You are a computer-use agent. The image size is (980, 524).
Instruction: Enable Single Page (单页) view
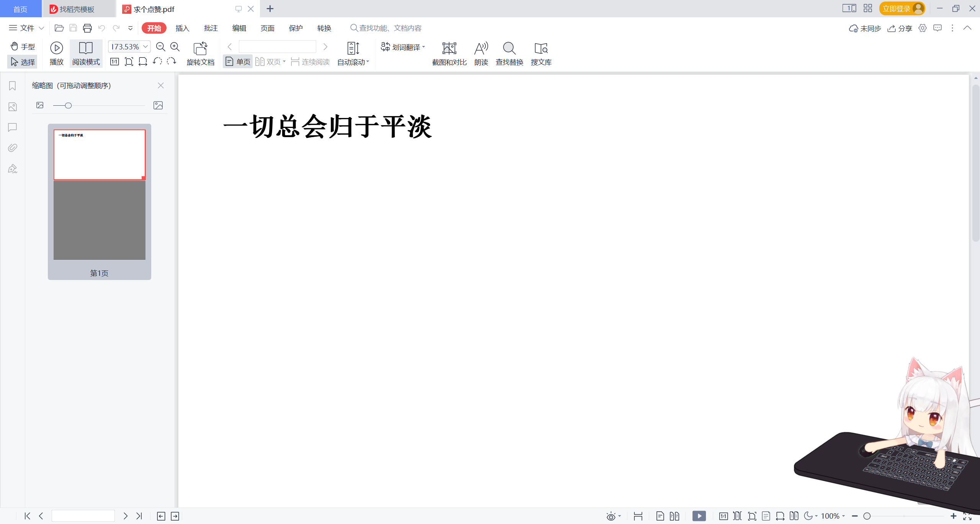(238, 62)
